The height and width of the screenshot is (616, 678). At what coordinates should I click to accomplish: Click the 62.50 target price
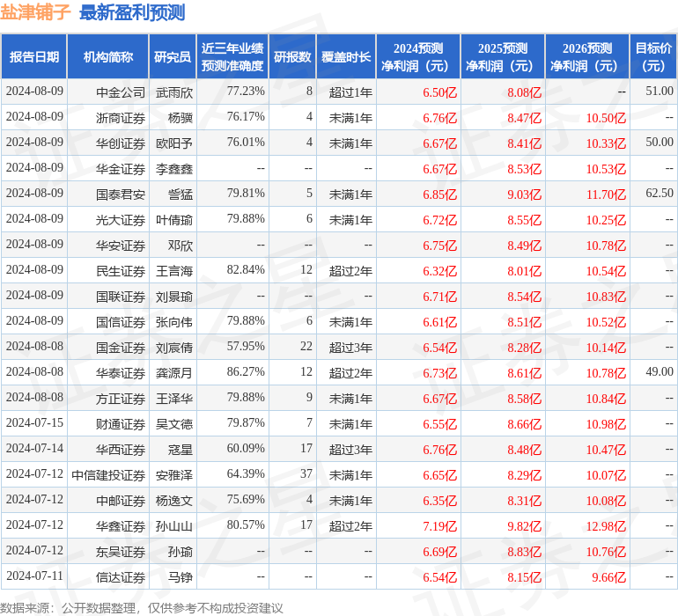(x=660, y=193)
